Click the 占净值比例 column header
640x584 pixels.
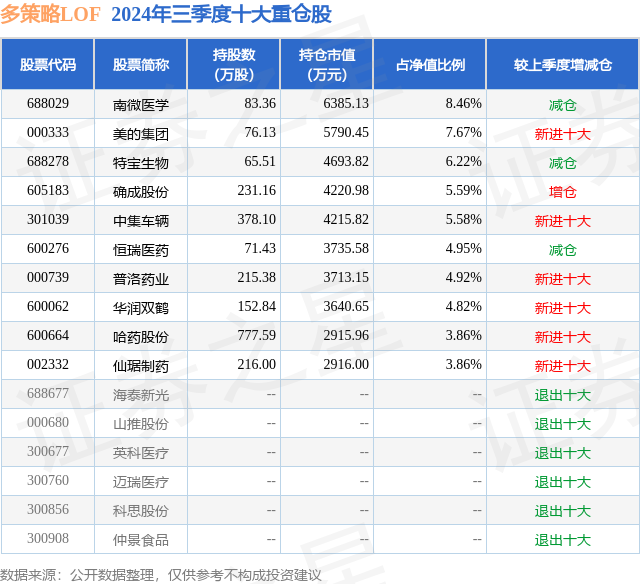430,64
